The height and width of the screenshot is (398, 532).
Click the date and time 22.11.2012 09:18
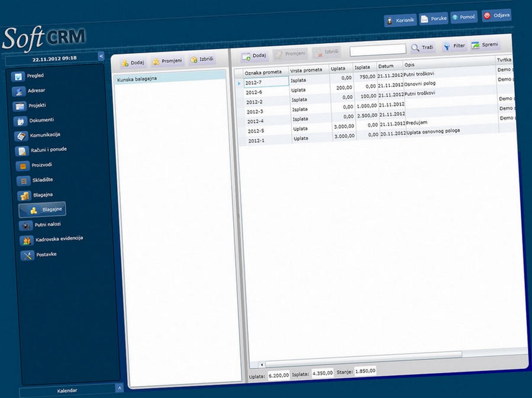tap(54, 59)
